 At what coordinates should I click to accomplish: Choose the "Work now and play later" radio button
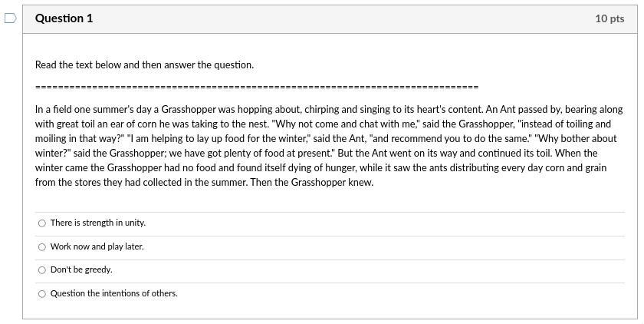click(x=42, y=247)
